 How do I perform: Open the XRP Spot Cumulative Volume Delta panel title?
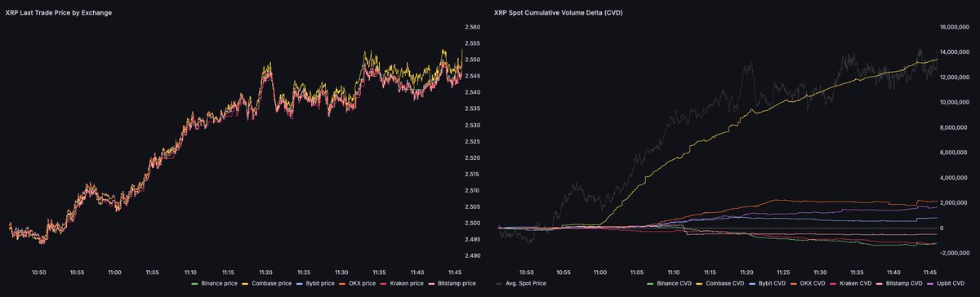(x=559, y=13)
